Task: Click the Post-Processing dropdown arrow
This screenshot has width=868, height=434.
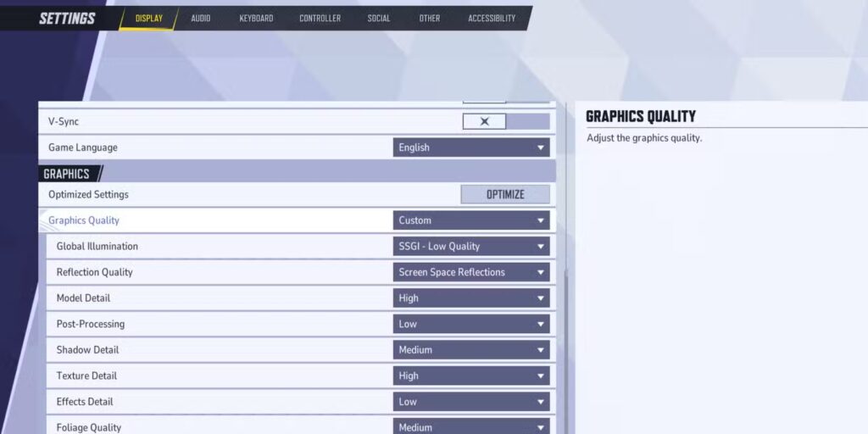Action: pos(540,325)
